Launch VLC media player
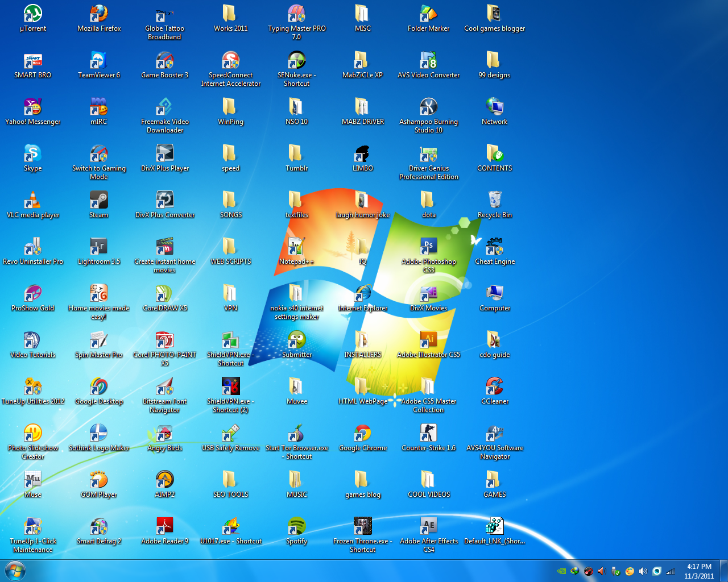The height and width of the screenshot is (582, 728). coord(32,200)
